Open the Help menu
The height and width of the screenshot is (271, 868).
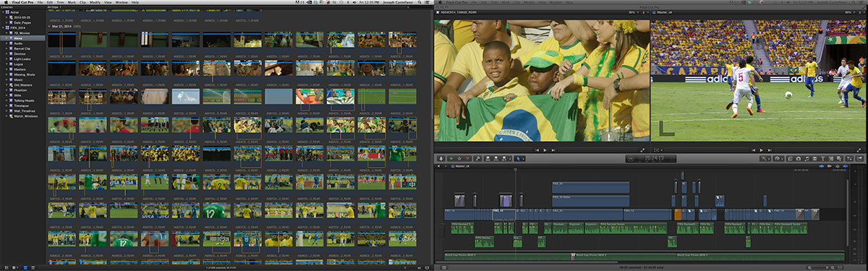(x=135, y=3)
